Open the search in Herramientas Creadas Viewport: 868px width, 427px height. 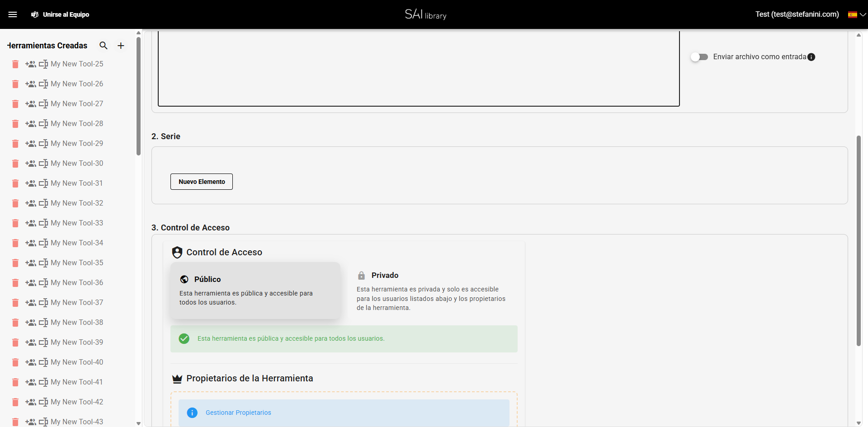(x=104, y=45)
